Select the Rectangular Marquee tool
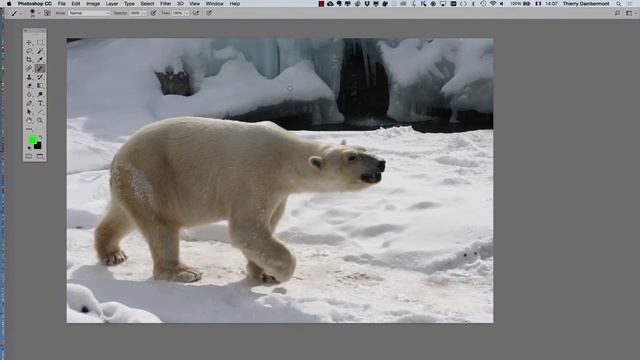640x360 pixels. (x=40, y=42)
